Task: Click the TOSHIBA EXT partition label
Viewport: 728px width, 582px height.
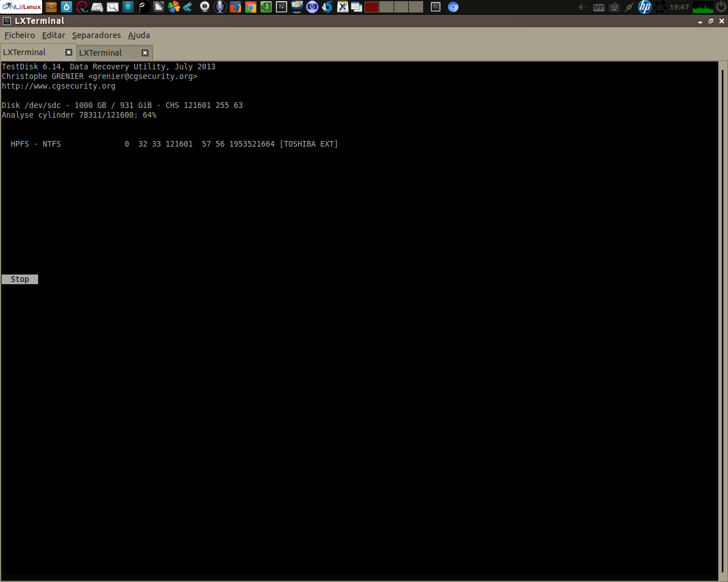Action: tap(309, 144)
